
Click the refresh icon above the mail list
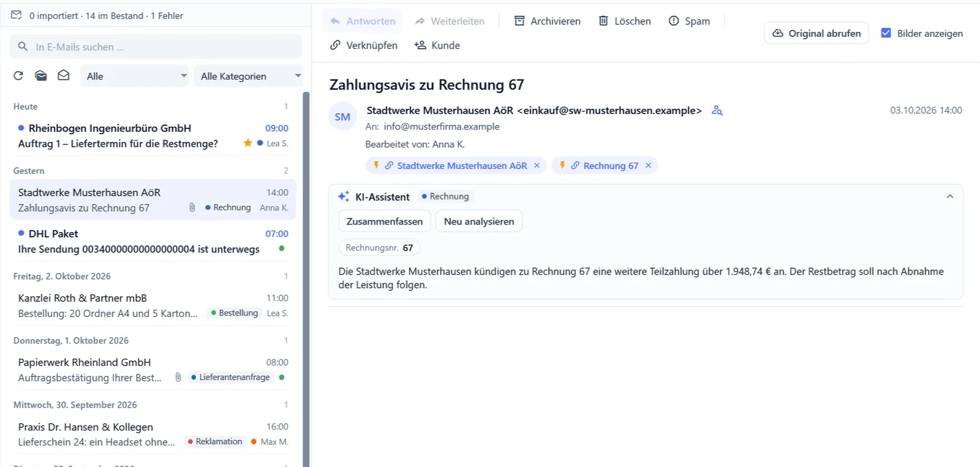click(x=18, y=76)
